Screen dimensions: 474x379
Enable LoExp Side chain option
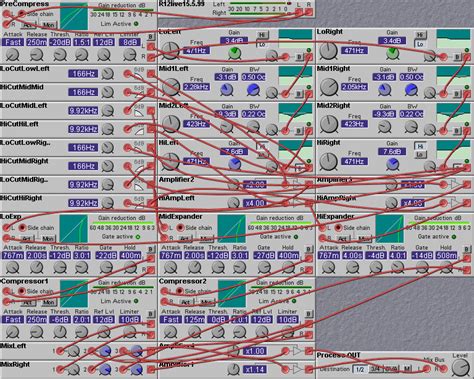(22, 228)
